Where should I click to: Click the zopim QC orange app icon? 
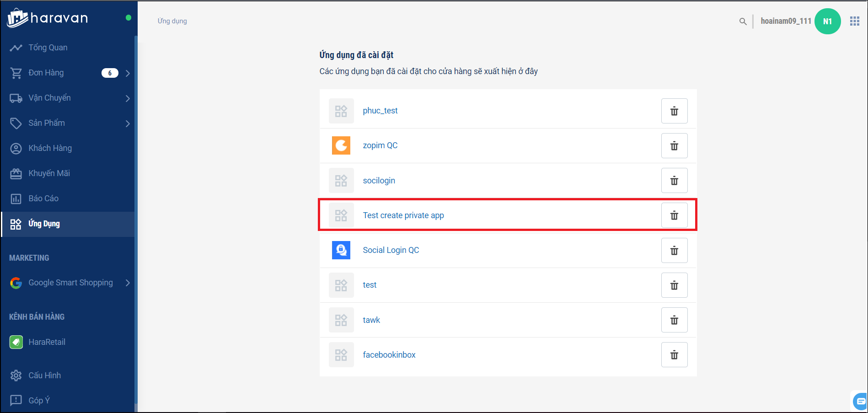pos(341,145)
